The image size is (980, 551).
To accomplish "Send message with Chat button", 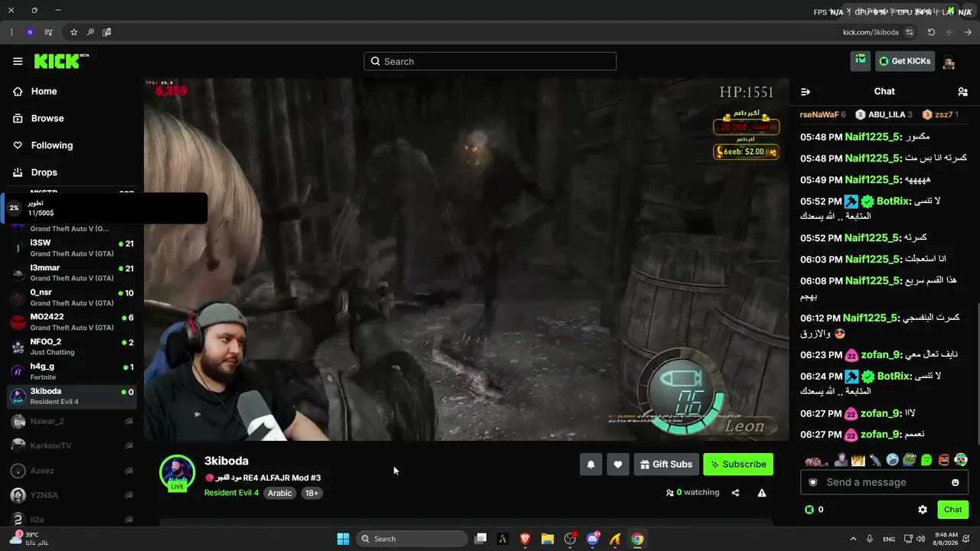I will click(953, 510).
